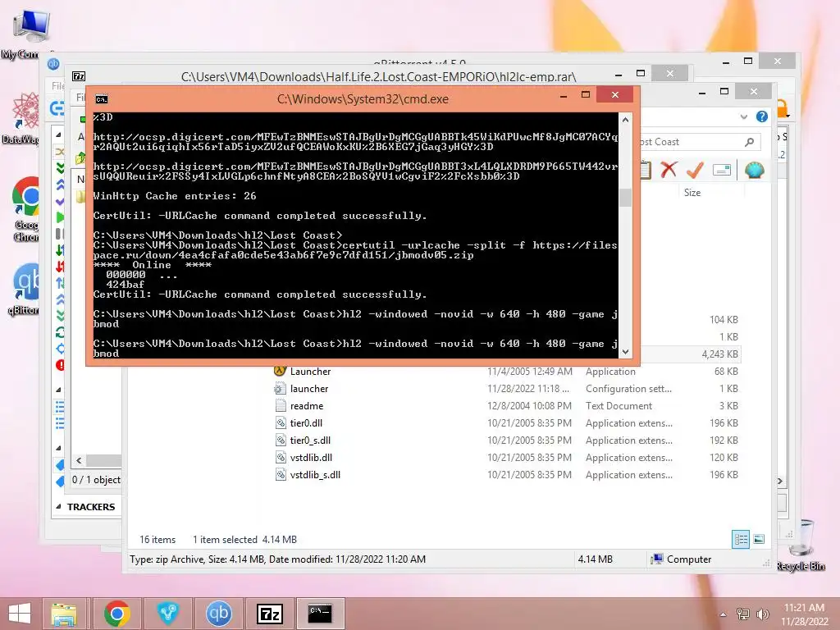Viewport: 840px width, 630px height.
Task: Sort by the Size column header in Explorer
Action: 692,192
